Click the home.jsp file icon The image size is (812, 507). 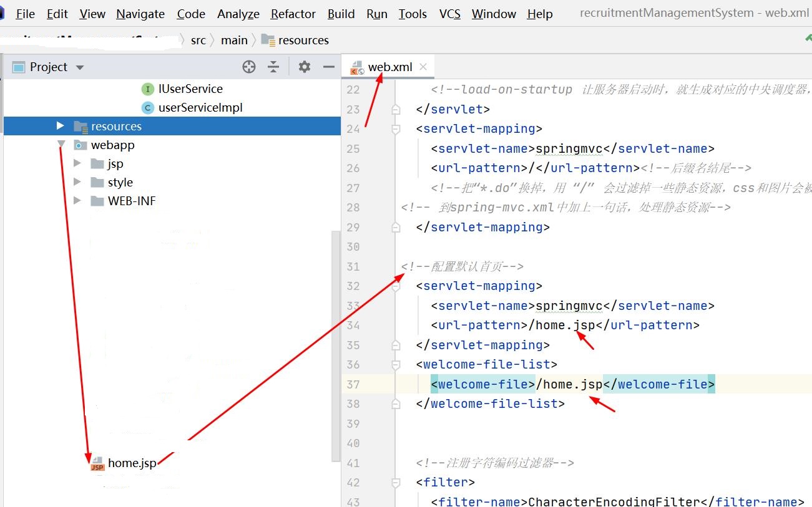96,463
